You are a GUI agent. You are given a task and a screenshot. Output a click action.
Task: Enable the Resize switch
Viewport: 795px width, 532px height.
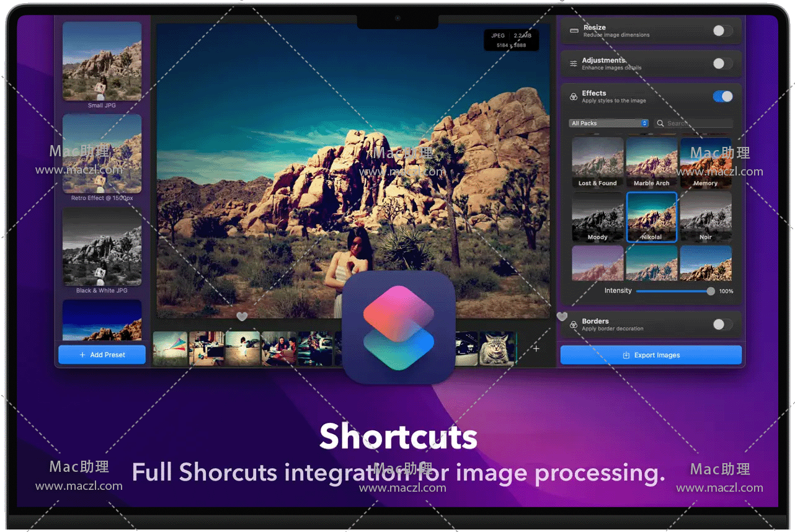pos(722,30)
